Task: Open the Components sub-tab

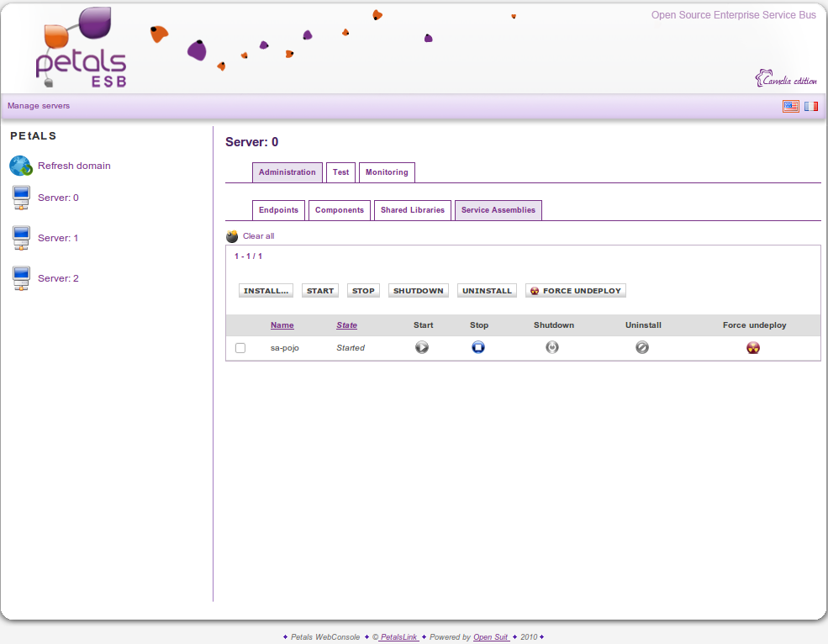Action: coord(340,210)
